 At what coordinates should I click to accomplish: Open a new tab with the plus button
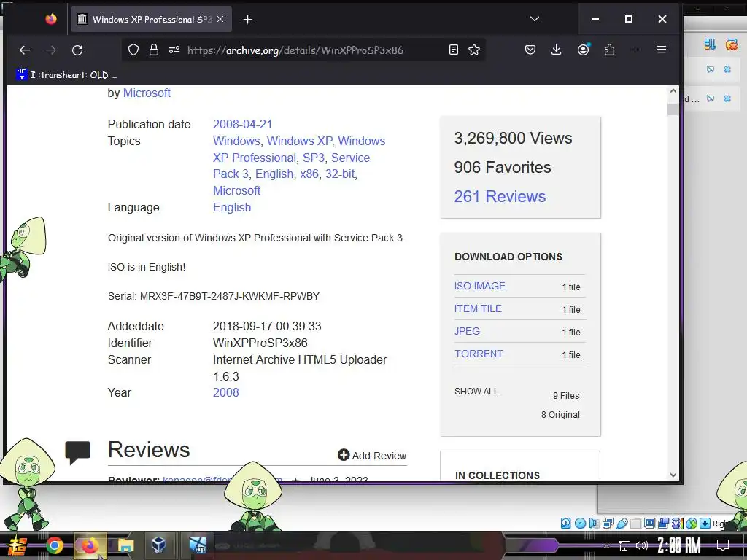(x=248, y=20)
